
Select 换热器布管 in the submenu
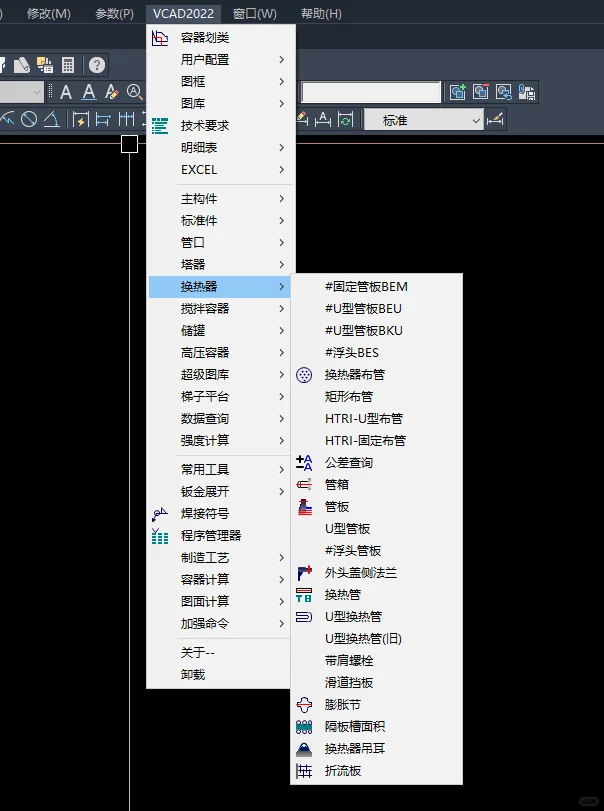click(376, 375)
